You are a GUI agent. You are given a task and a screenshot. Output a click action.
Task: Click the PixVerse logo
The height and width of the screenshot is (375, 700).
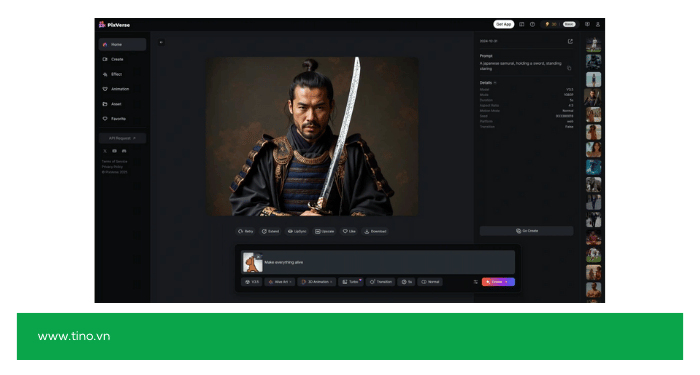coord(114,25)
